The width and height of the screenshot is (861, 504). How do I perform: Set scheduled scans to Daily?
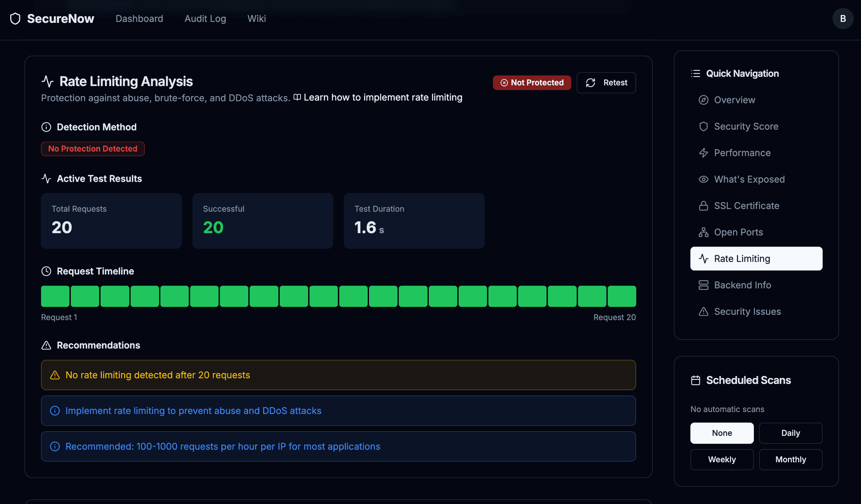coord(790,433)
